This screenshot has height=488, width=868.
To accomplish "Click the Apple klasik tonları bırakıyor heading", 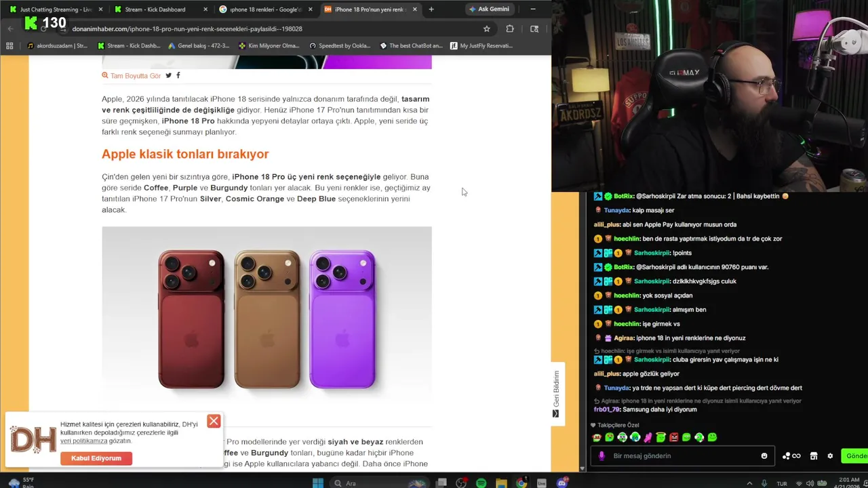I will point(185,154).
